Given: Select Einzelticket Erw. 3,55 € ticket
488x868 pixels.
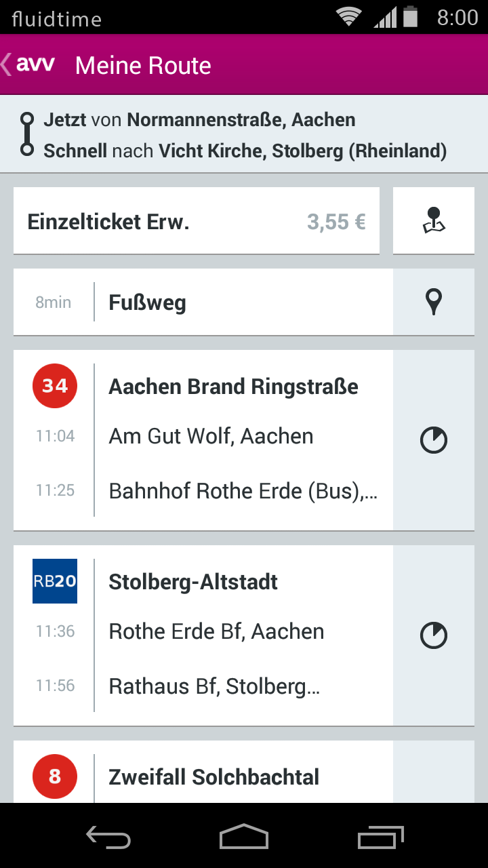Looking at the screenshot, I should click(x=197, y=221).
